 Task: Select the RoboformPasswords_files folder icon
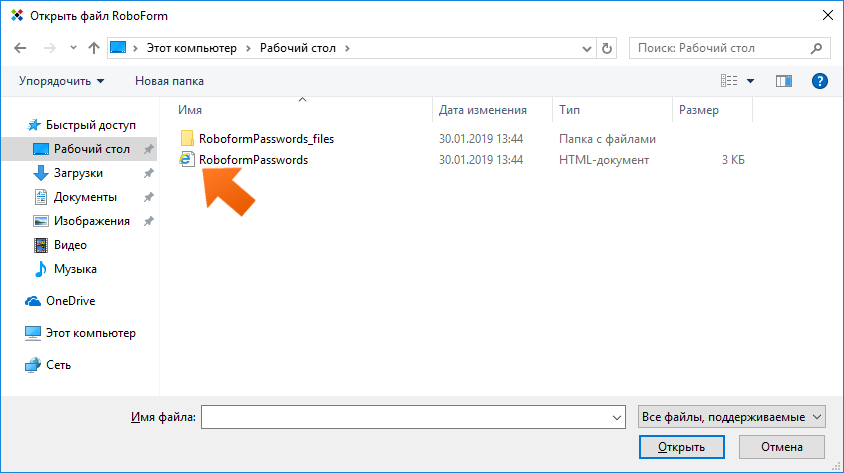click(187, 138)
